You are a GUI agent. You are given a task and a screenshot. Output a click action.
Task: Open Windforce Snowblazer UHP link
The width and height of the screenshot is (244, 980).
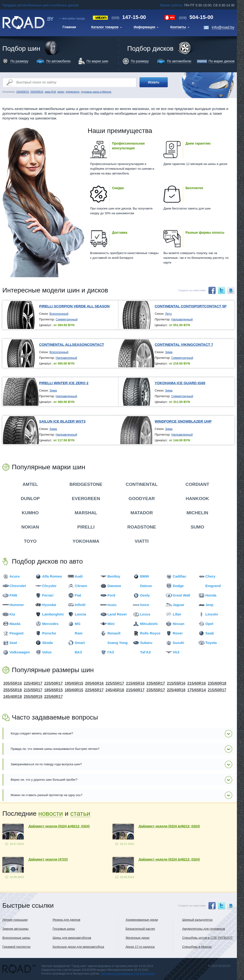pyautogui.click(x=183, y=422)
